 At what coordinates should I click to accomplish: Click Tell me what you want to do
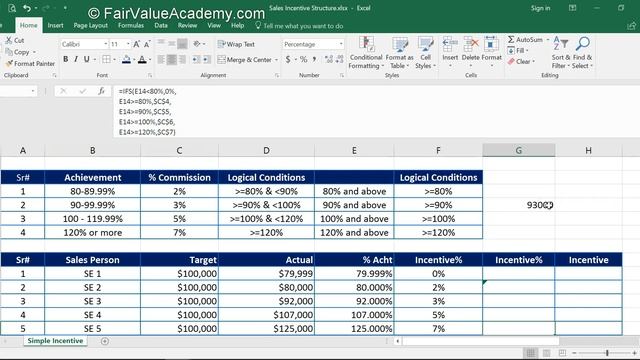coord(303,26)
